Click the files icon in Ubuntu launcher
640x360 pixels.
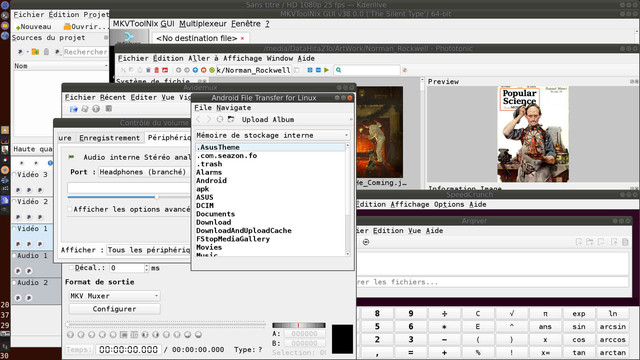(4, 26)
